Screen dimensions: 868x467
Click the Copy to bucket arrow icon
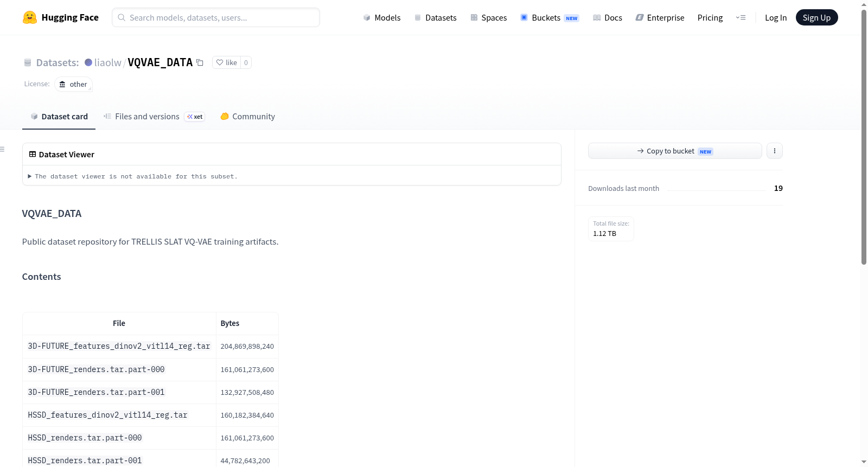click(641, 151)
